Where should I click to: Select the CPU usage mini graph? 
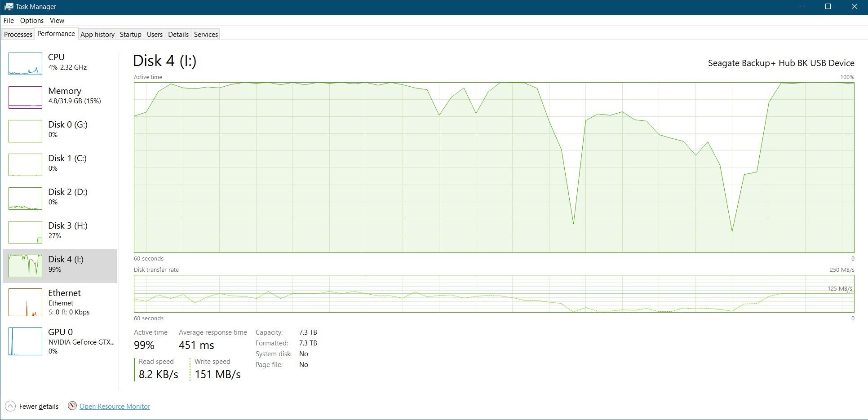point(25,63)
